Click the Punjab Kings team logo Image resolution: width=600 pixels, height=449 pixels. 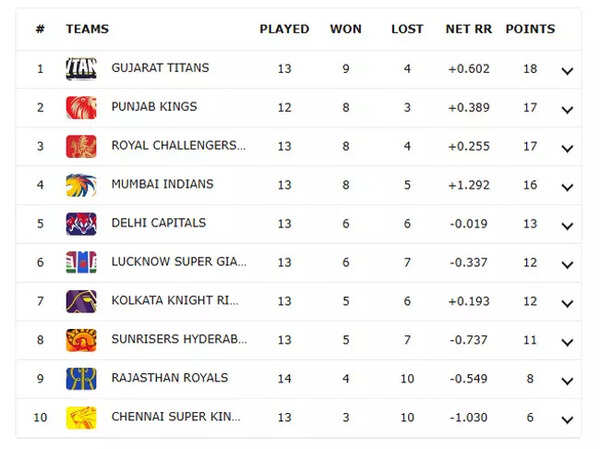pyautogui.click(x=82, y=107)
